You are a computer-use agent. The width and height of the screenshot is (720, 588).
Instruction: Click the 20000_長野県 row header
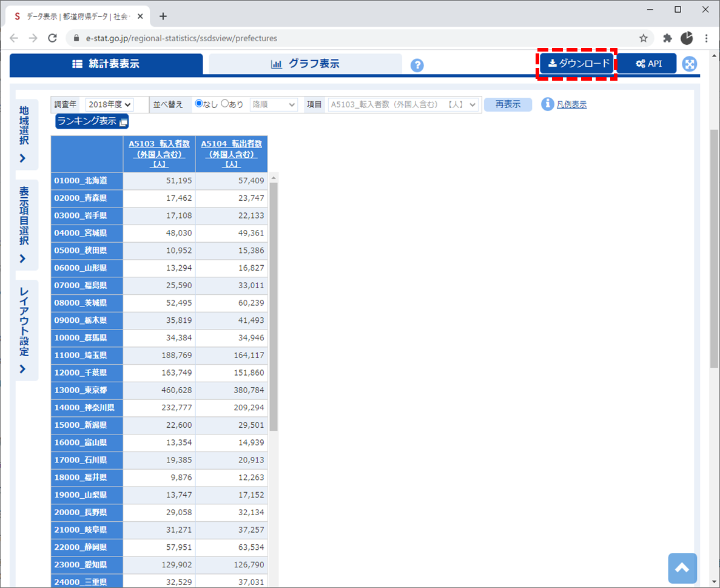pos(87,512)
